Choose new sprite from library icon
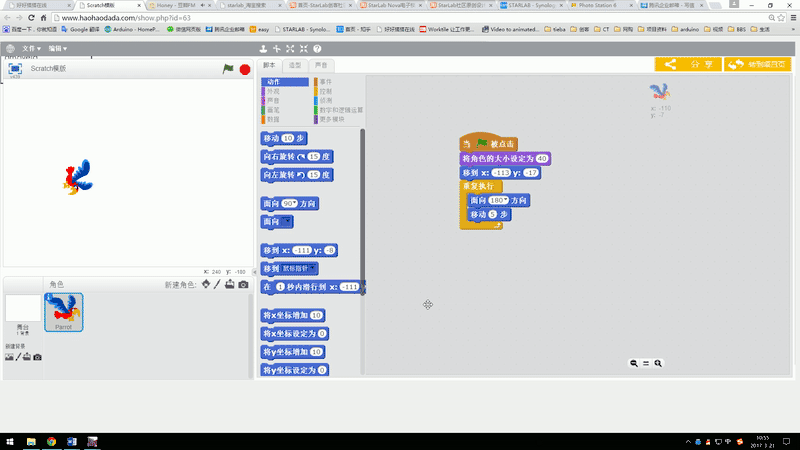Image resolution: width=800 pixels, height=450 pixels. click(206, 284)
